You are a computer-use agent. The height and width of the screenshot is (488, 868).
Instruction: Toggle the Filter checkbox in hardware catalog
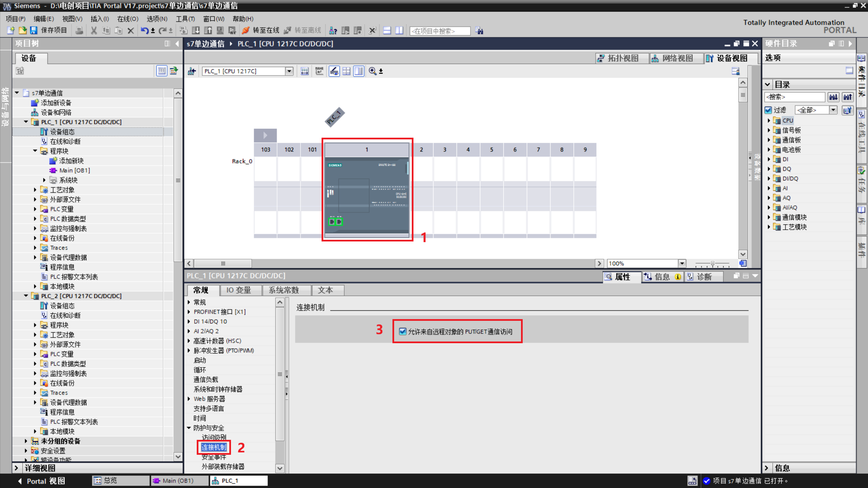point(768,110)
